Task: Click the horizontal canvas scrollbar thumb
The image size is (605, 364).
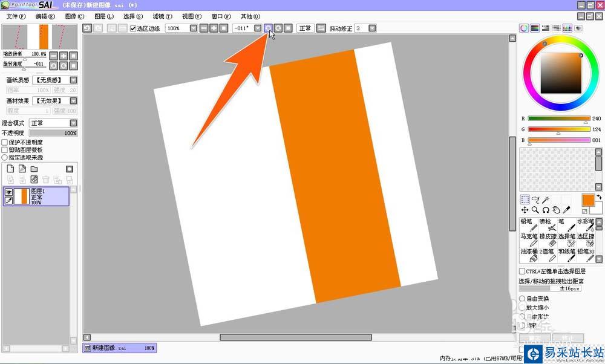Action: pyautogui.click(x=296, y=337)
